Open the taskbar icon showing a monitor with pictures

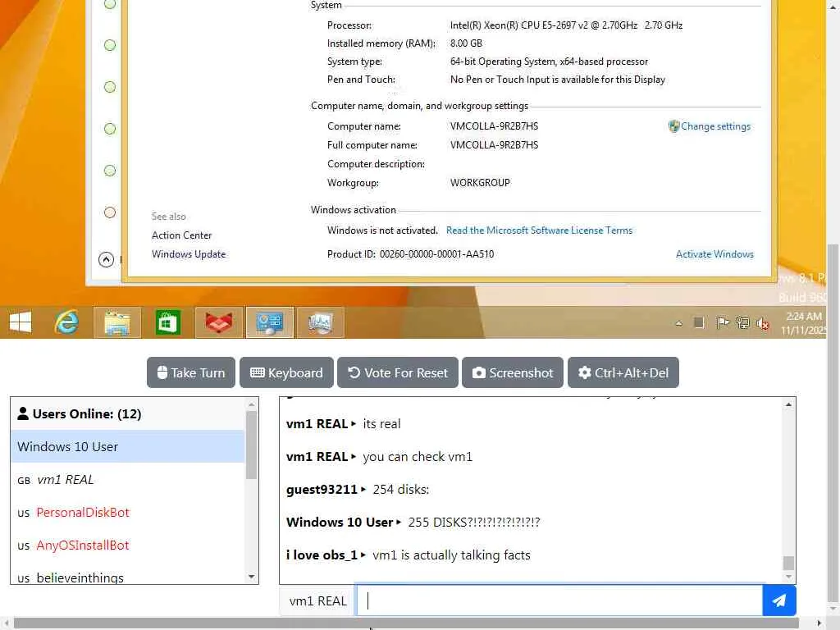point(321,322)
